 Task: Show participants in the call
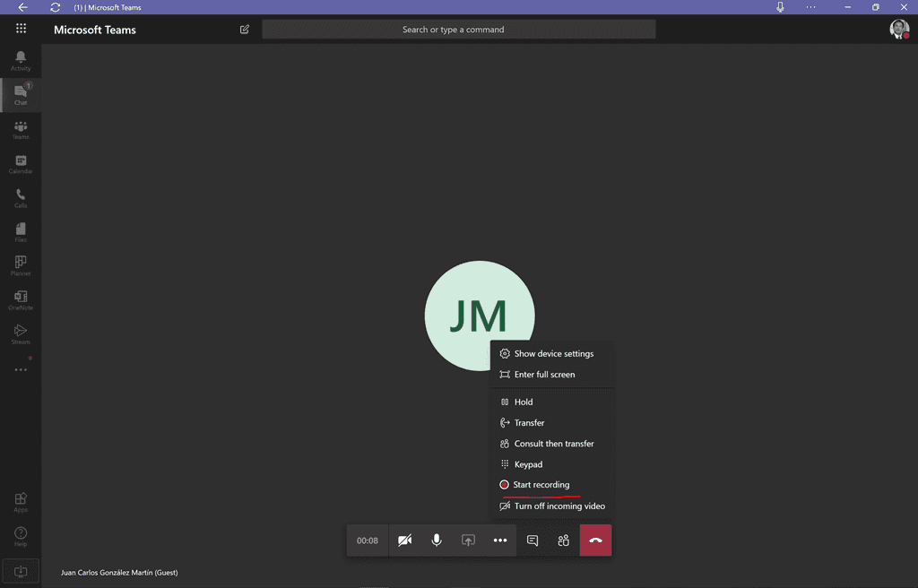563,540
